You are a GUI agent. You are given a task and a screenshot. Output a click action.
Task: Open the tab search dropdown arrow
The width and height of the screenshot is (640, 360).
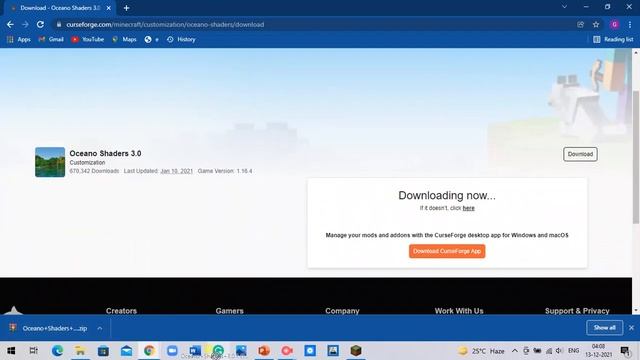[564, 7]
